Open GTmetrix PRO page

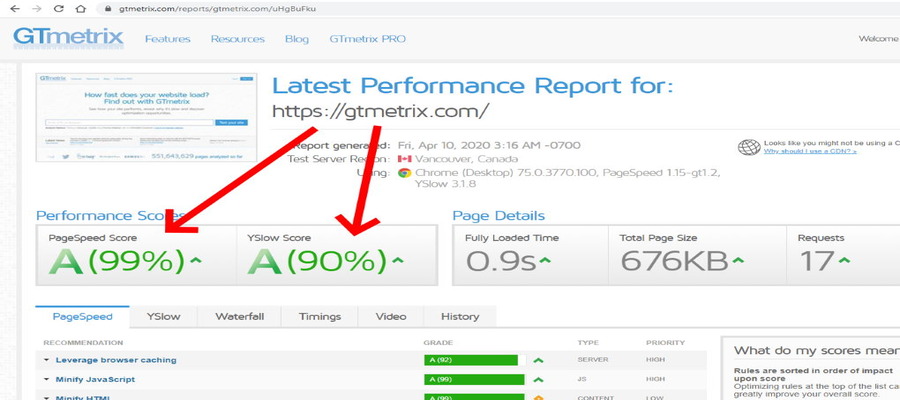(367, 39)
